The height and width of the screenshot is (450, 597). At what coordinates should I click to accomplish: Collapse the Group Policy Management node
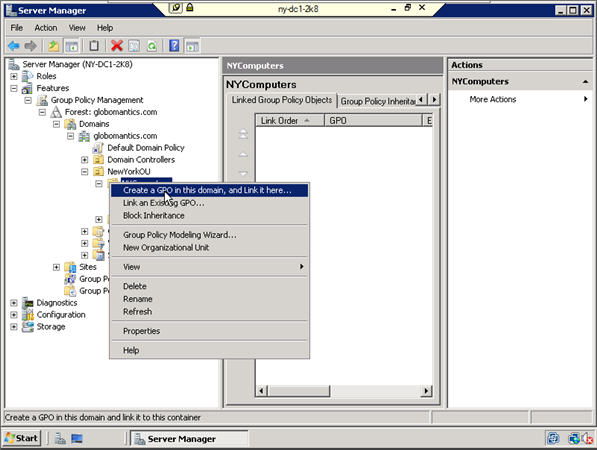click(28, 100)
